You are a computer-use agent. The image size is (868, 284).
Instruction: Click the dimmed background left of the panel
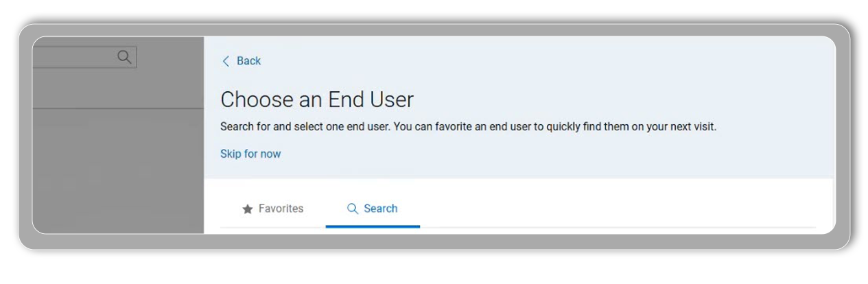[117, 171]
